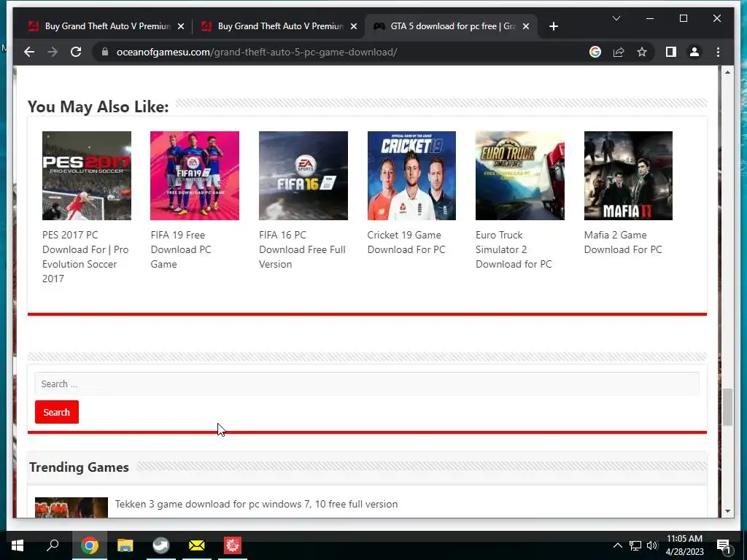Open Cricket 19 game thumbnail
The image size is (747, 560).
tap(411, 176)
